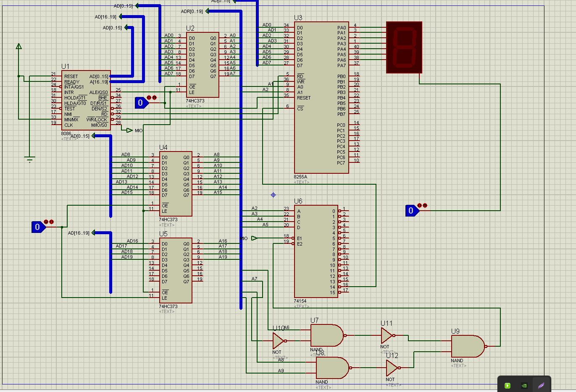Click the AD[0..15] bus label at top
576x392 pixels.
(x=123, y=6)
